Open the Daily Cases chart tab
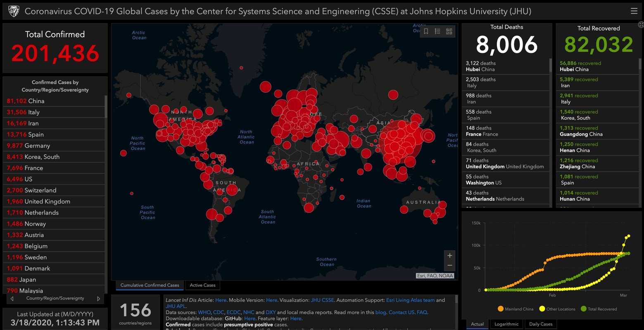The height and width of the screenshot is (330, 644). 541,324
